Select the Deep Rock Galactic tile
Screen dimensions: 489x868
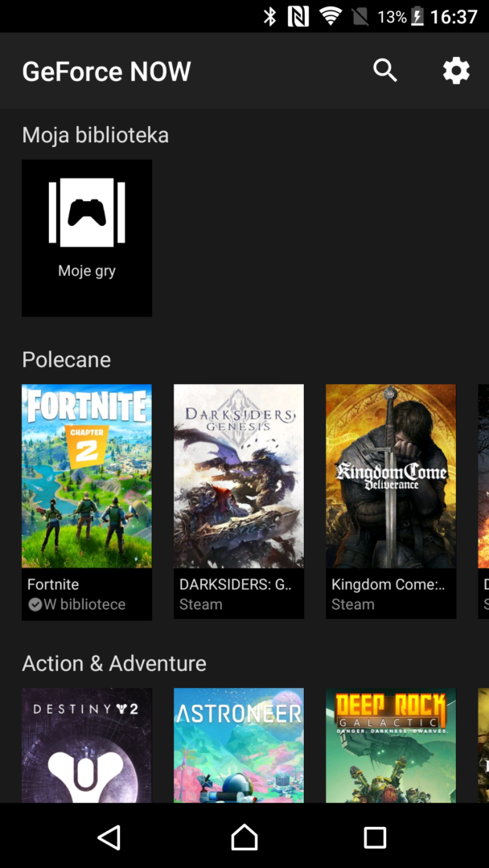click(x=391, y=745)
